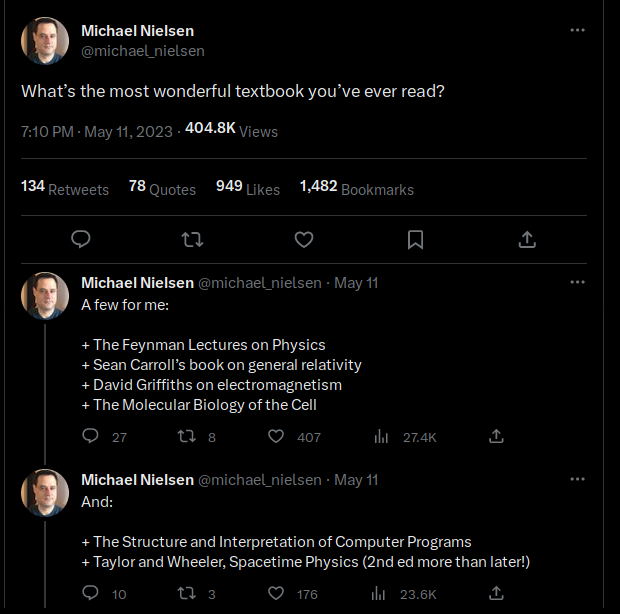Share the 'A few for me' reply
620x614 pixels.
496,437
